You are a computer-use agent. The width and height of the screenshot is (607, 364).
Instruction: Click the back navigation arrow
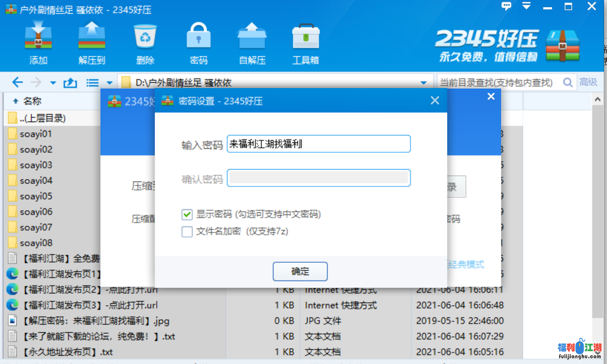click(x=17, y=83)
